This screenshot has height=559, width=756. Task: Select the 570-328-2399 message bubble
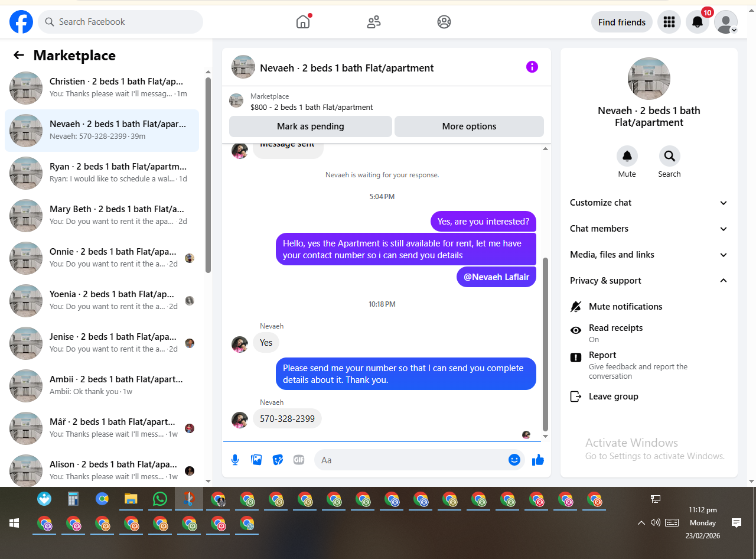tap(288, 418)
